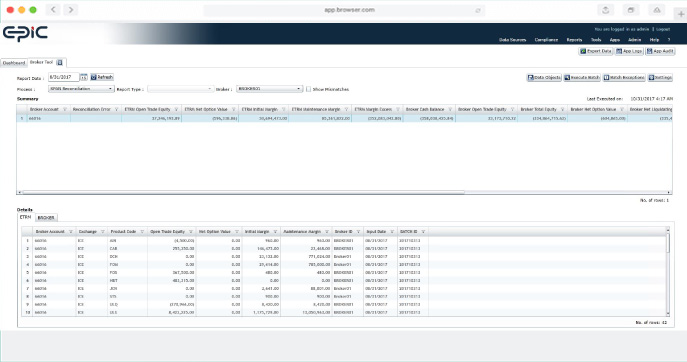The height and width of the screenshot is (362, 687).
Task: Click the Details table vertical scrollbar
Action: (x=668, y=243)
